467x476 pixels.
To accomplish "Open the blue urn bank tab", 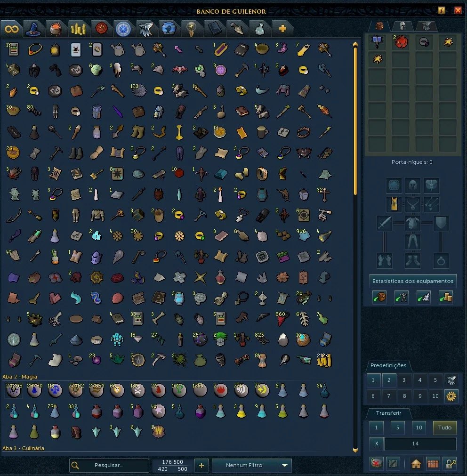I will 169,29.
